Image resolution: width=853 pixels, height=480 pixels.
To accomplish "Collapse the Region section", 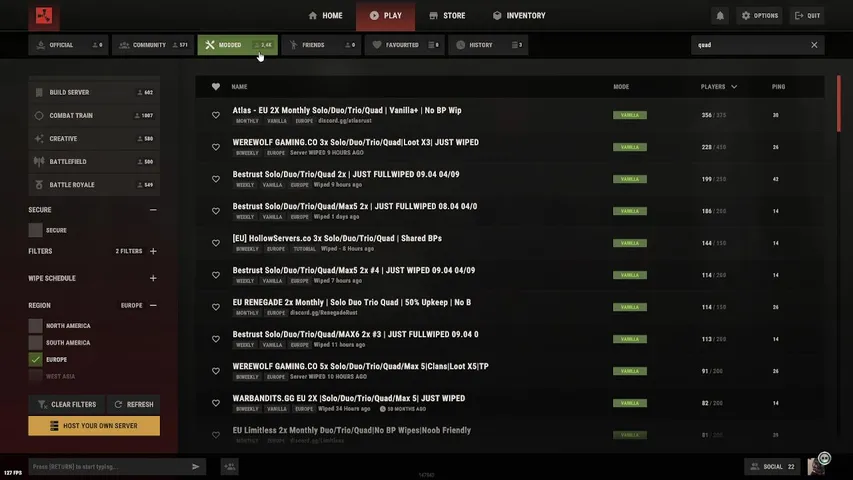I will (153, 305).
